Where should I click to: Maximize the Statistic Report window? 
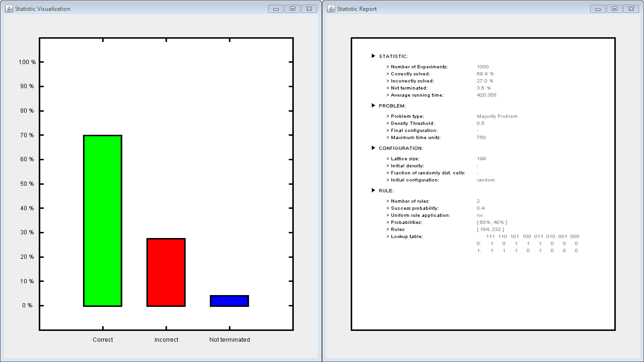[614, 8]
